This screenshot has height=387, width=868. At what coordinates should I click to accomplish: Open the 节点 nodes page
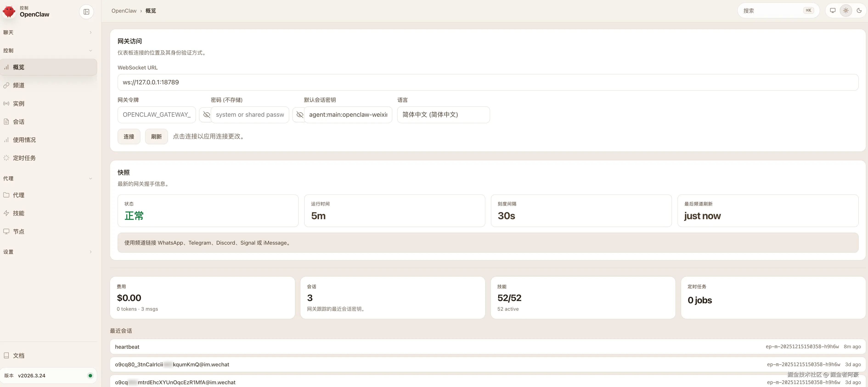19,232
